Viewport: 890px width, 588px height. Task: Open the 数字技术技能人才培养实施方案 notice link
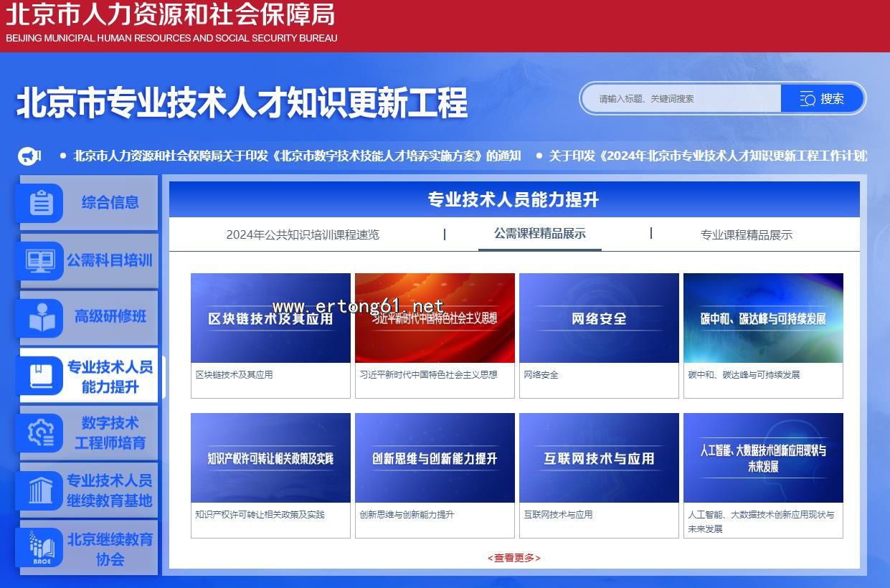pyautogui.click(x=297, y=156)
